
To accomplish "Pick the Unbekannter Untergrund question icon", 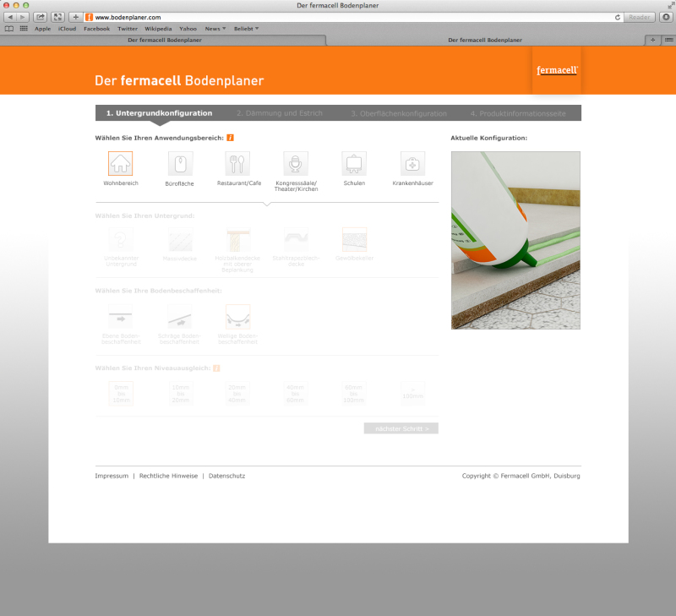I will click(x=121, y=240).
